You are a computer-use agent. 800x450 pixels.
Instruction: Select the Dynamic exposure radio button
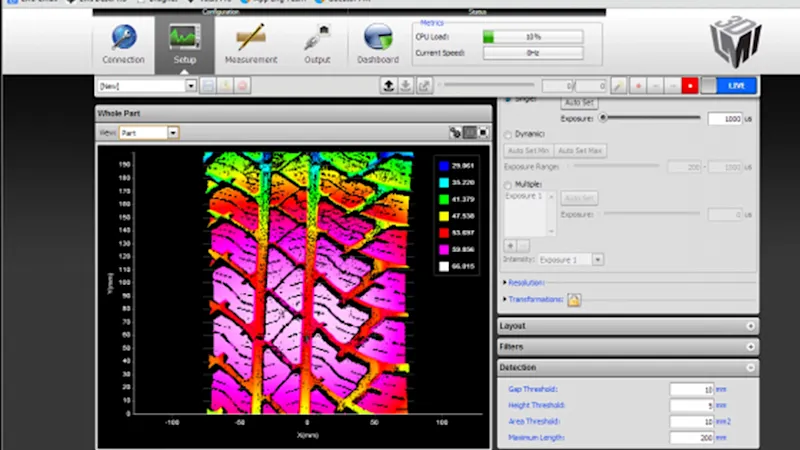(508, 134)
